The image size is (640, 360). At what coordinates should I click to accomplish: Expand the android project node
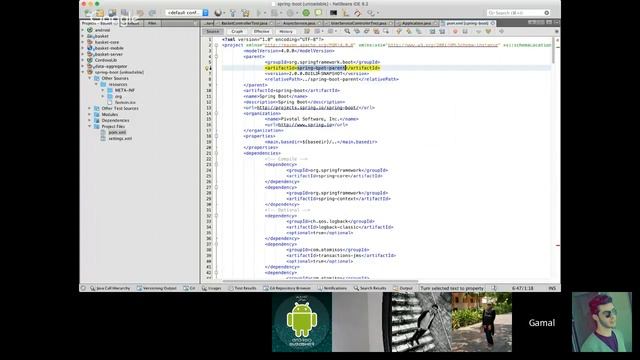click(83, 30)
